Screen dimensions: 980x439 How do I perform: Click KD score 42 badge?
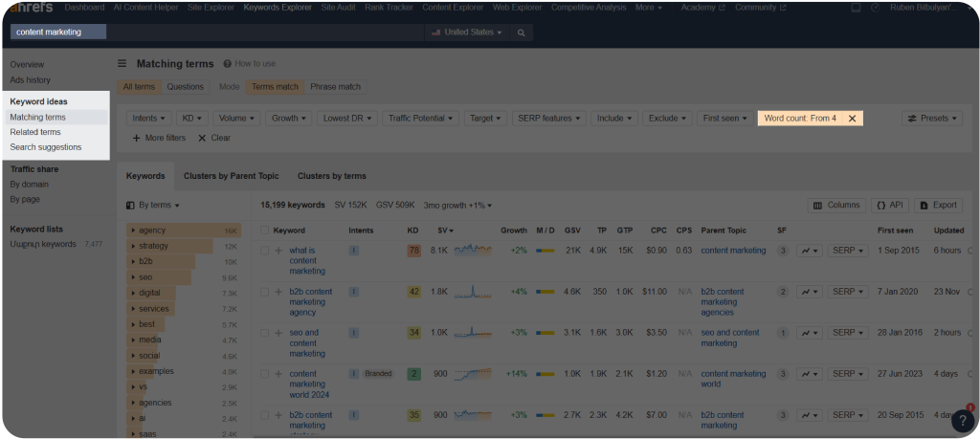[413, 292]
